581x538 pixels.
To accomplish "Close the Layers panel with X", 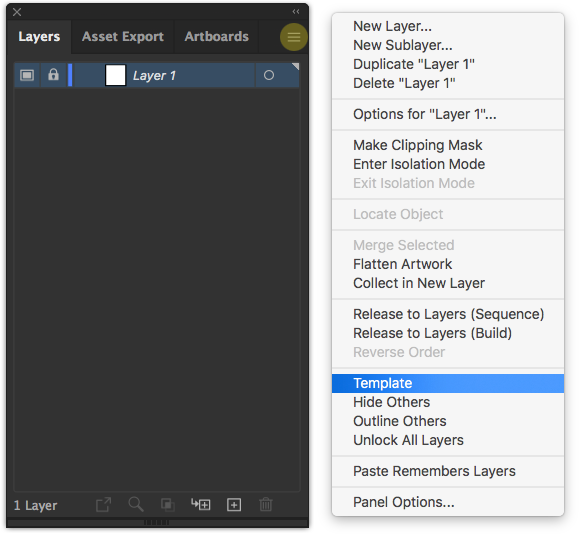I will click(x=17, y=12).
